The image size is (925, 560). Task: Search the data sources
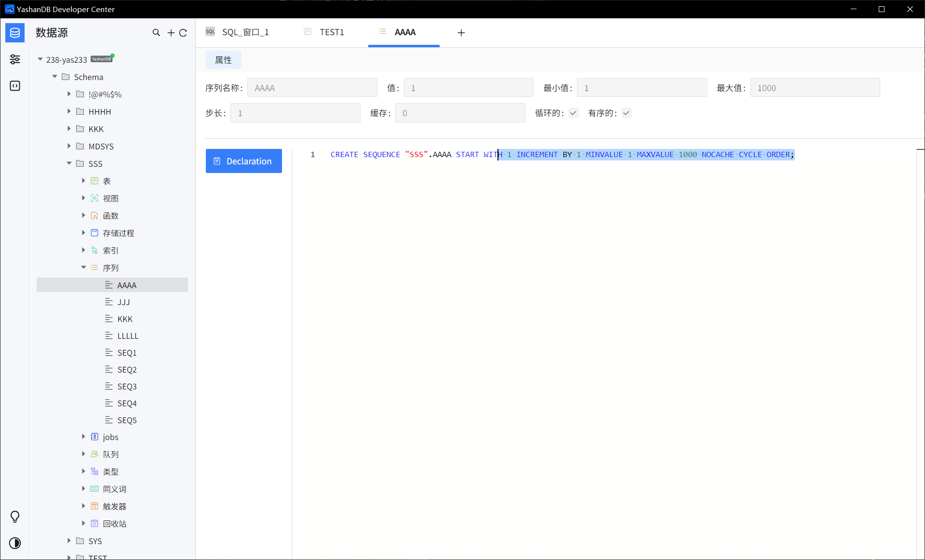point(156,33)
